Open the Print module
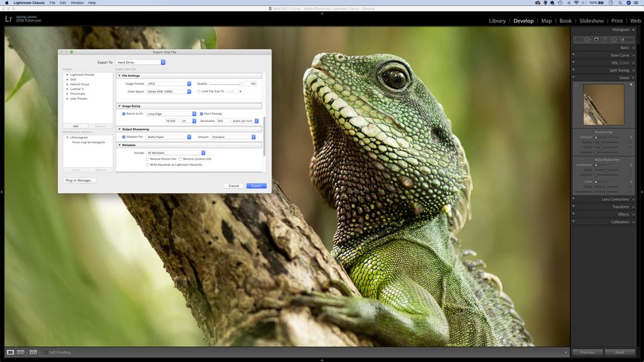 pyautogui.click(x=617, y=21)
